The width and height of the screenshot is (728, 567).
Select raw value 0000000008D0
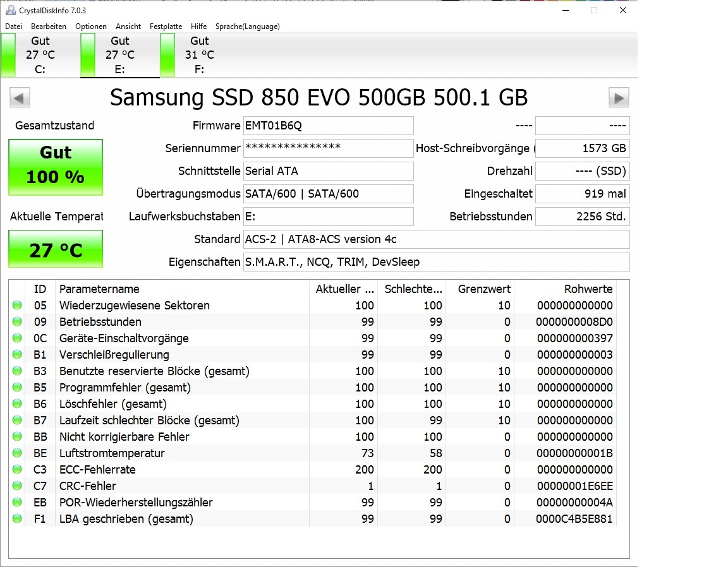coord(574,322)
